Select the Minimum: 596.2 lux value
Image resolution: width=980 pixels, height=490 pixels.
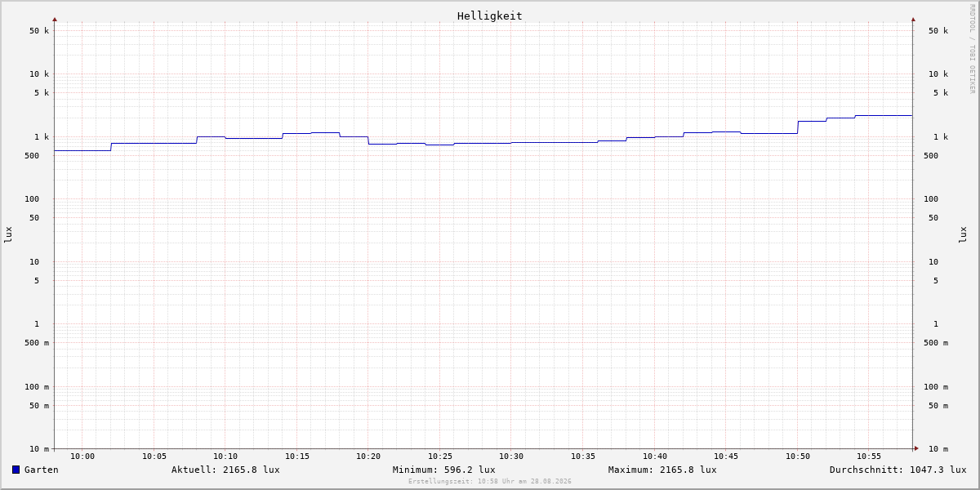(443, 470)
